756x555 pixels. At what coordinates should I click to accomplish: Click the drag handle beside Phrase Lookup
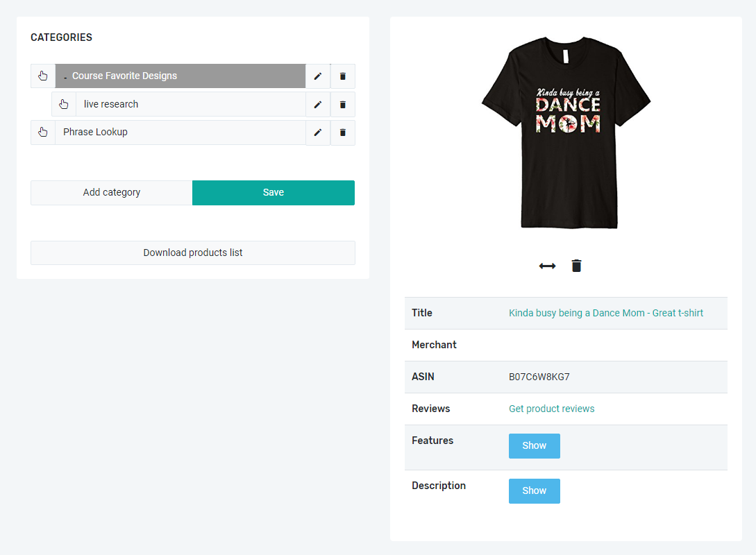coord(42,132)
